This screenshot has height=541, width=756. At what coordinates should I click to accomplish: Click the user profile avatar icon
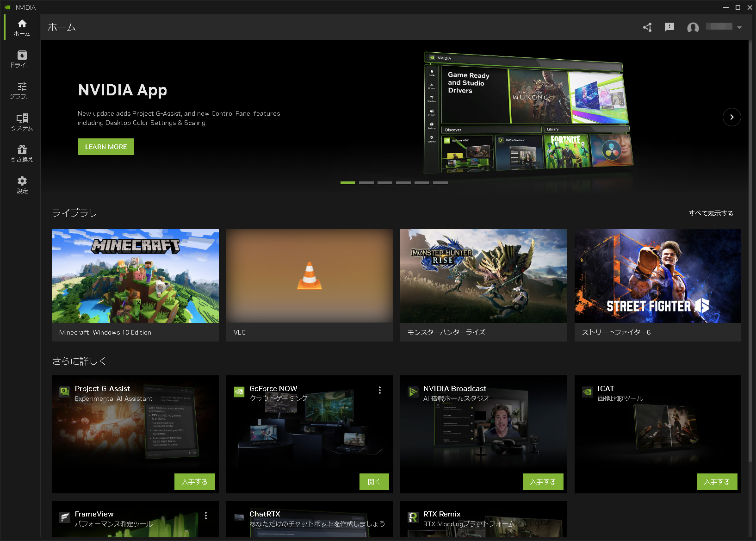pyautogui.click(x=693, y=27)
